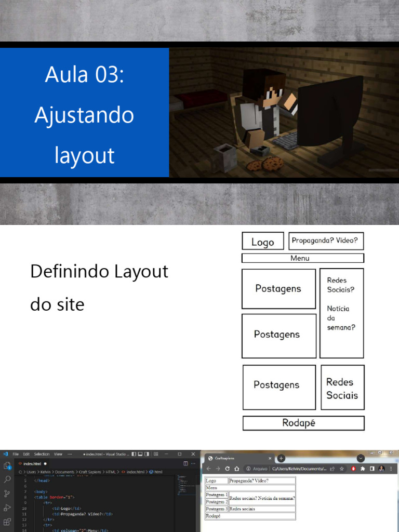Open Source Control in VS Code activity bar
The image size is (399, 532).
7,494
